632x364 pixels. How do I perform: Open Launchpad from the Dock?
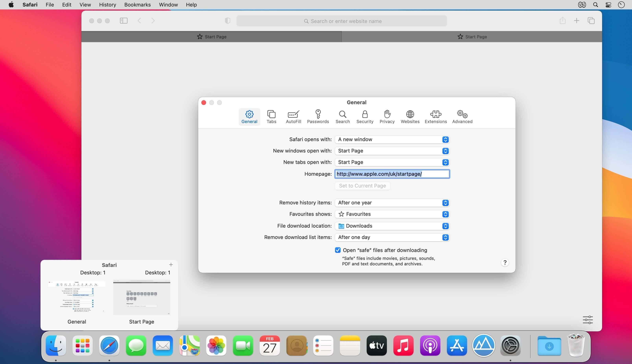click(x=83, y=346)
